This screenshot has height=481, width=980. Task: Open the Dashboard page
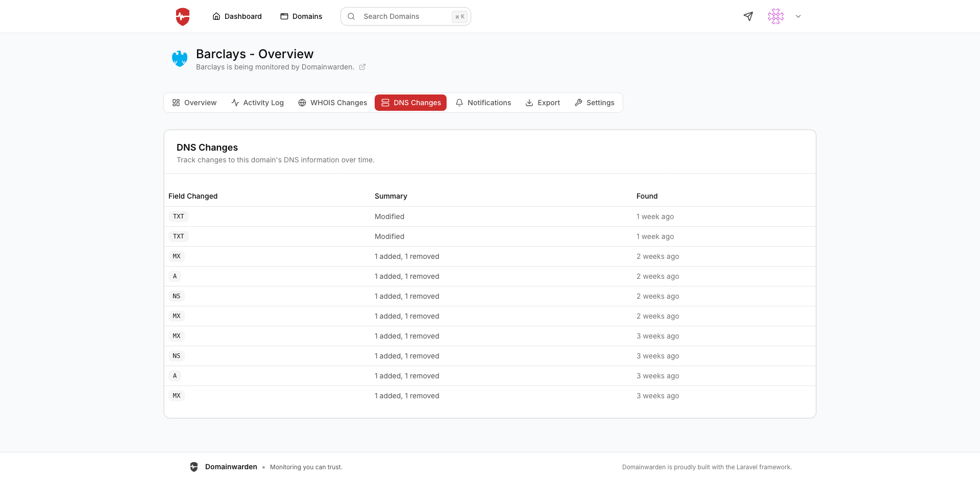(237, 16)
